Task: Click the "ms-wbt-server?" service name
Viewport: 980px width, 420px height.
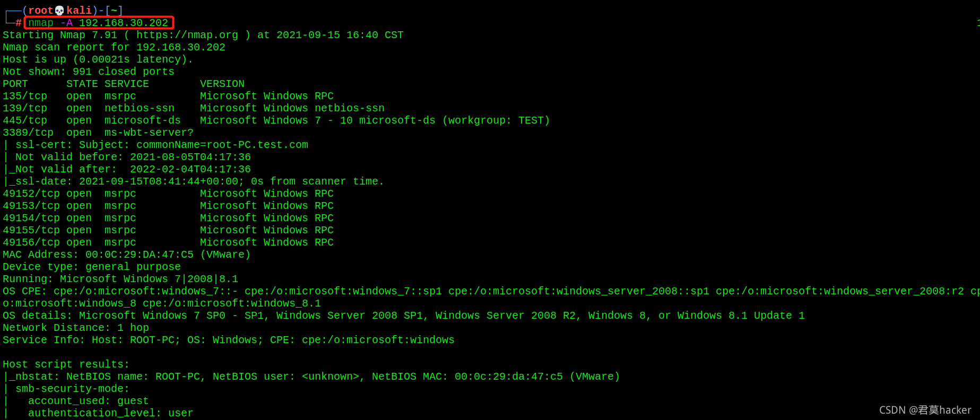Action: (149, 133)
